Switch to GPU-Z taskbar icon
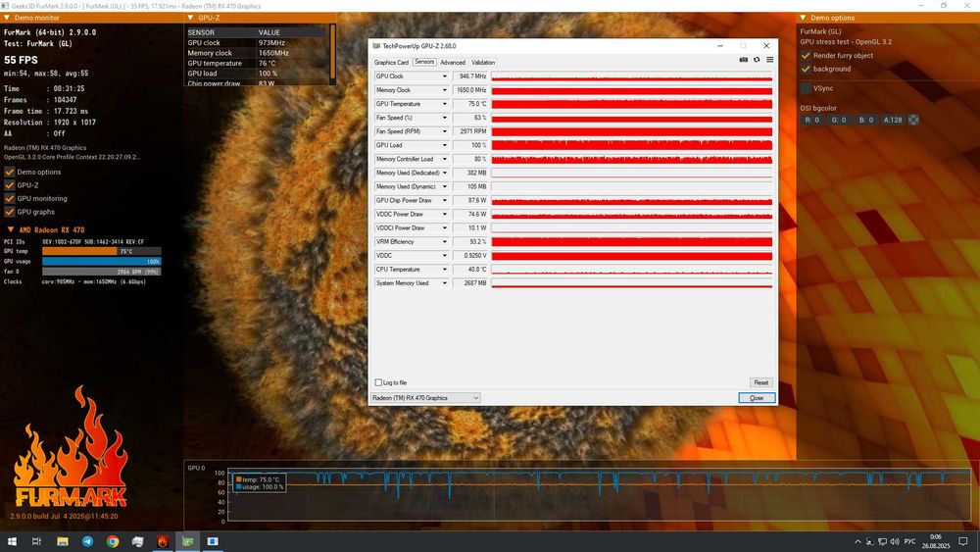Image resolution: width=980 pixels, height=552 pixels. click(187, 541)
